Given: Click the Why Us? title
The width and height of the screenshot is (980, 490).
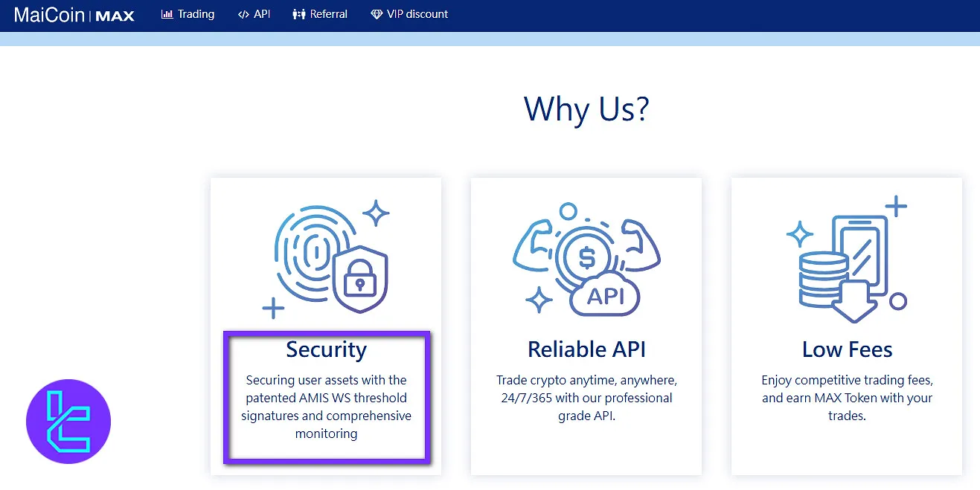Looking at the screenshot, I should click(586, 109).
